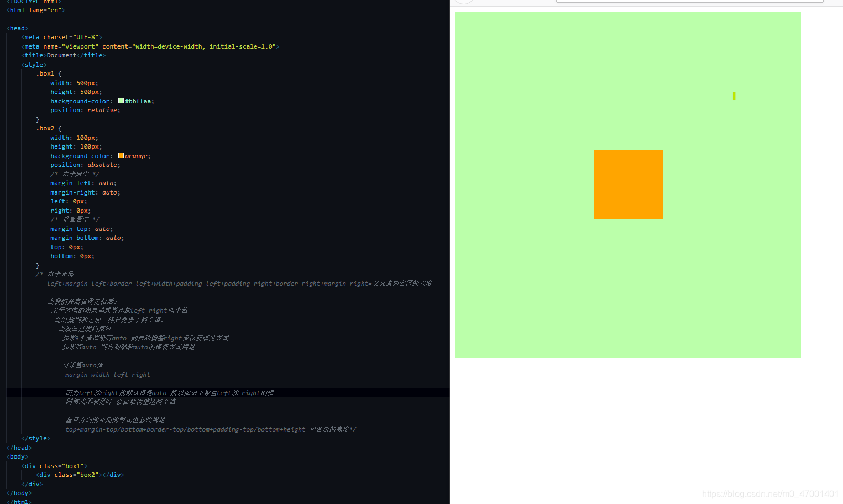Click the 水平居中 comment line
Viewport: 843px width, 504px height.
coord(75,174)
